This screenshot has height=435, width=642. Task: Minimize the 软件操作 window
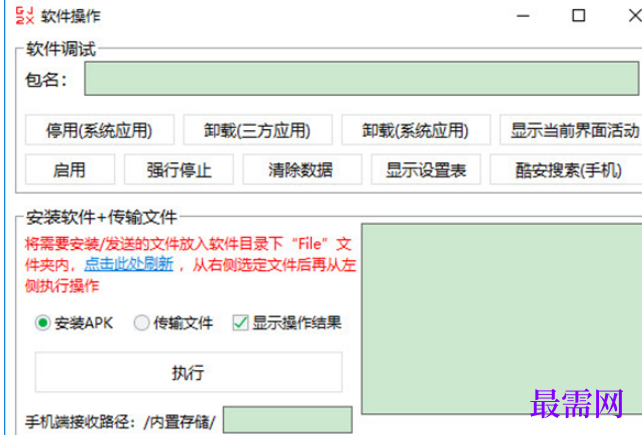tap(523, 16)
